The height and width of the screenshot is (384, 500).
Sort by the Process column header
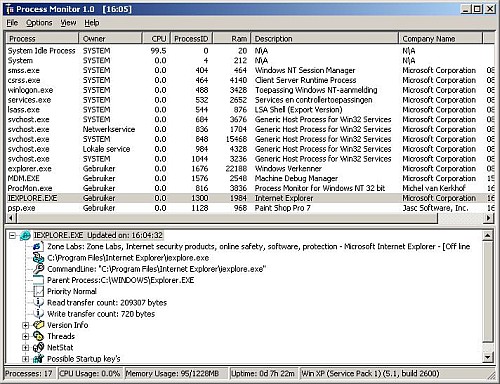42,39
